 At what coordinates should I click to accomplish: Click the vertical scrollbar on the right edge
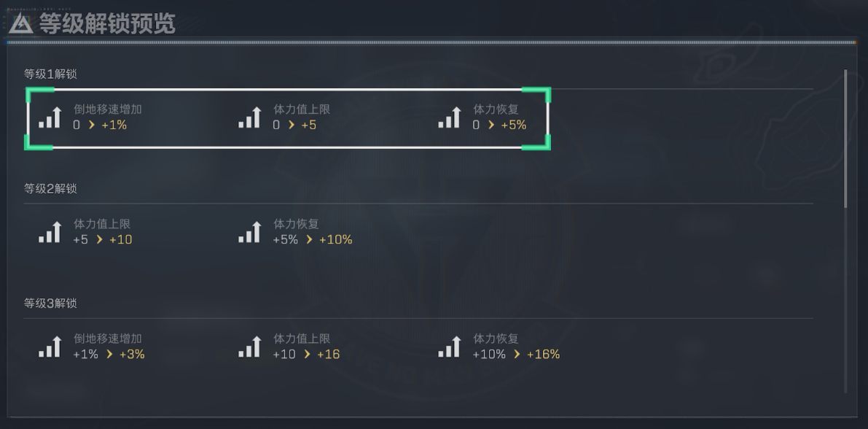pos(845,139)
